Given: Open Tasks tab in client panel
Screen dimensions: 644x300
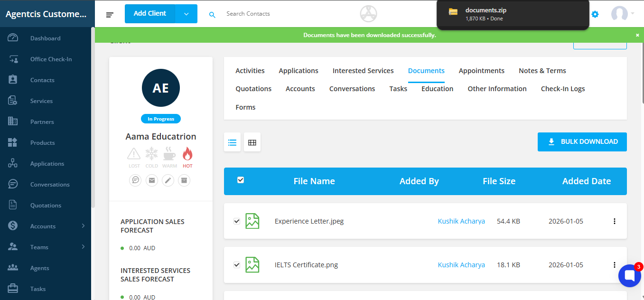Looking at the screenshot, I should [398, 89].
